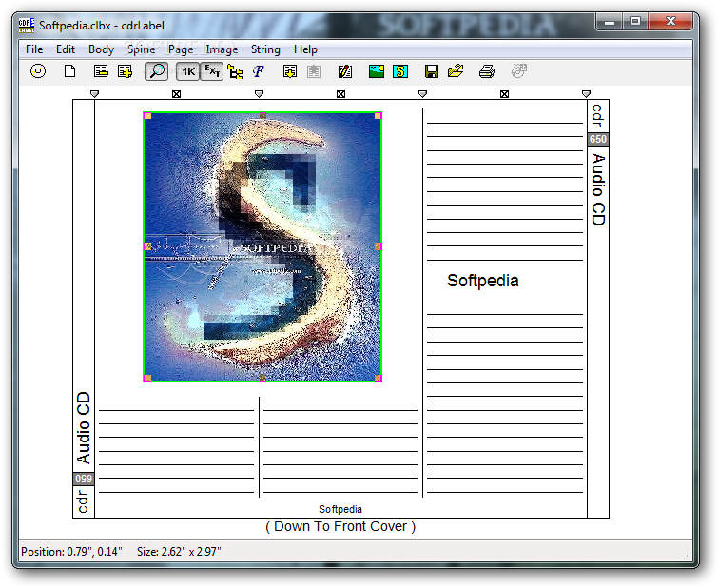Open the Image menu
The width and height of the screenshot is (719, 588).
pyautogui.click(x=222, y=49)
